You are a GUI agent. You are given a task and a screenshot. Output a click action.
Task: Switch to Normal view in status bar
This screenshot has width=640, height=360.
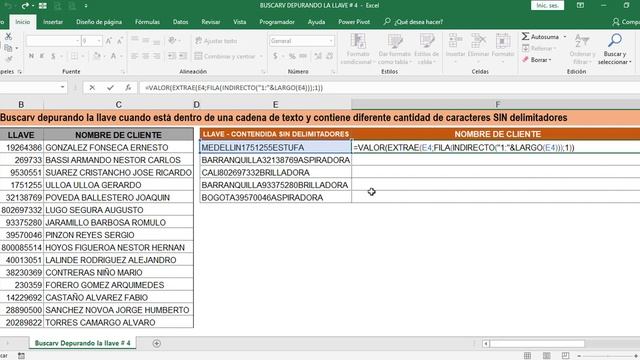pyautogui.click(x=527, y=356)
